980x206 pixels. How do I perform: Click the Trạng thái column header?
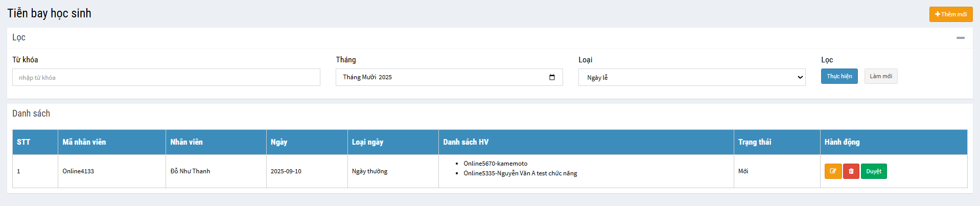pyautogui.click(x=755, y=142)
